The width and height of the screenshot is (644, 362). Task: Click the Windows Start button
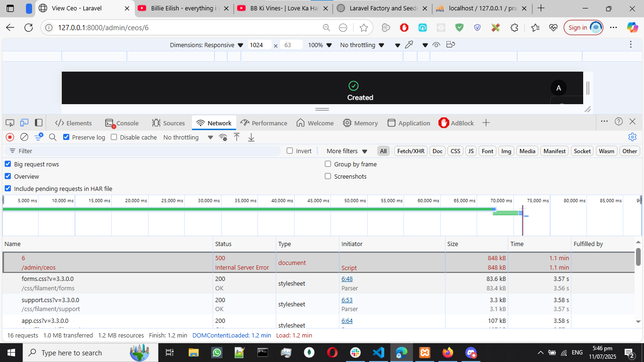(x=11, y=353)
